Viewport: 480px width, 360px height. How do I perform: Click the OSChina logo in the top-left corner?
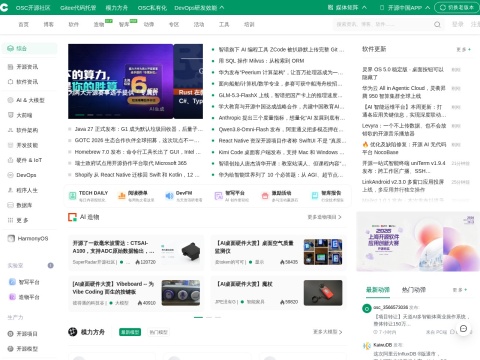click(x=4, y=7)
